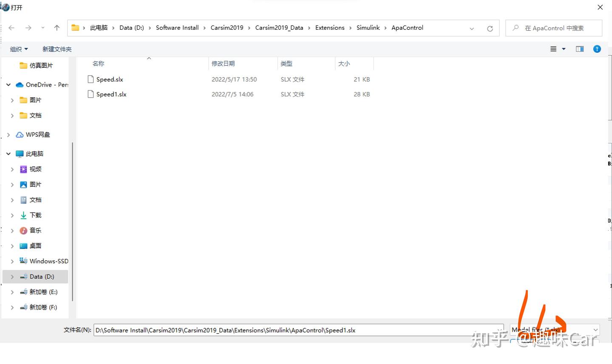612x364 pixels.
Task: Refresh the ApaControl folder view
Action: (x=490, y=28)
